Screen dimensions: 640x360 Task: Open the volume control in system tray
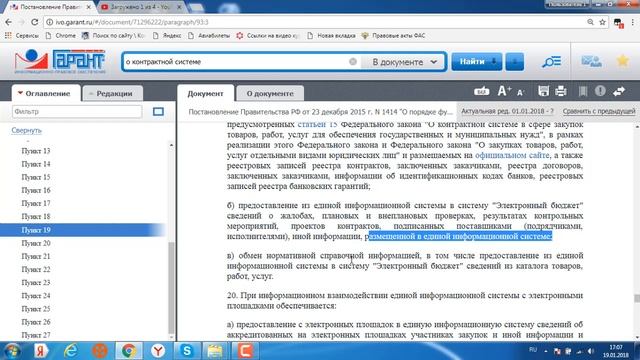(591, 351)
